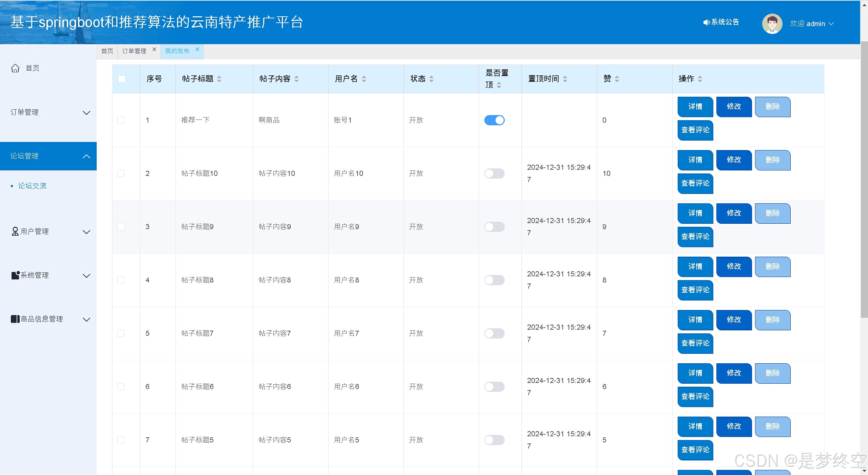Image resolution: width=868 pixels, height=475 pixels.
Task: Click the sort arrows on 赞 column
Action: point(617,79)
